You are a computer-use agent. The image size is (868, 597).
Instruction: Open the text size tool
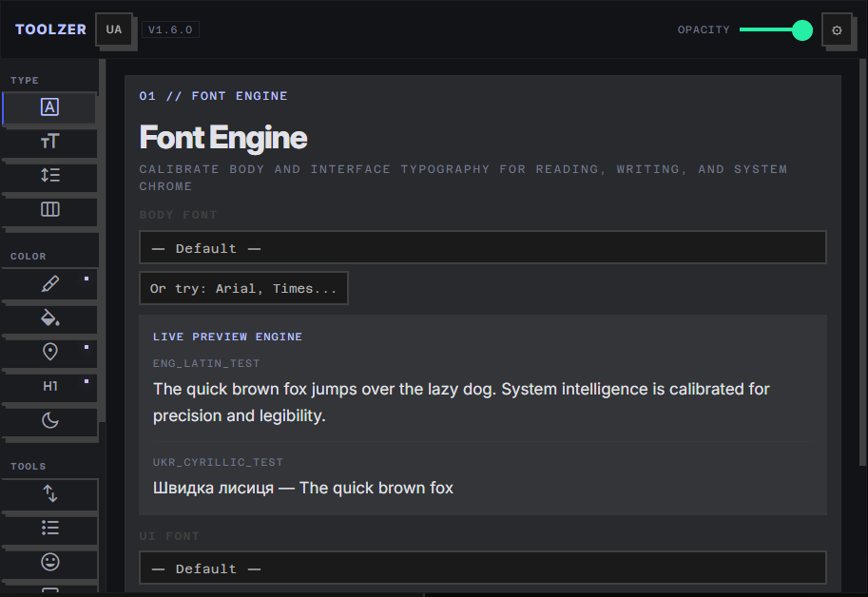coord(49,142)
